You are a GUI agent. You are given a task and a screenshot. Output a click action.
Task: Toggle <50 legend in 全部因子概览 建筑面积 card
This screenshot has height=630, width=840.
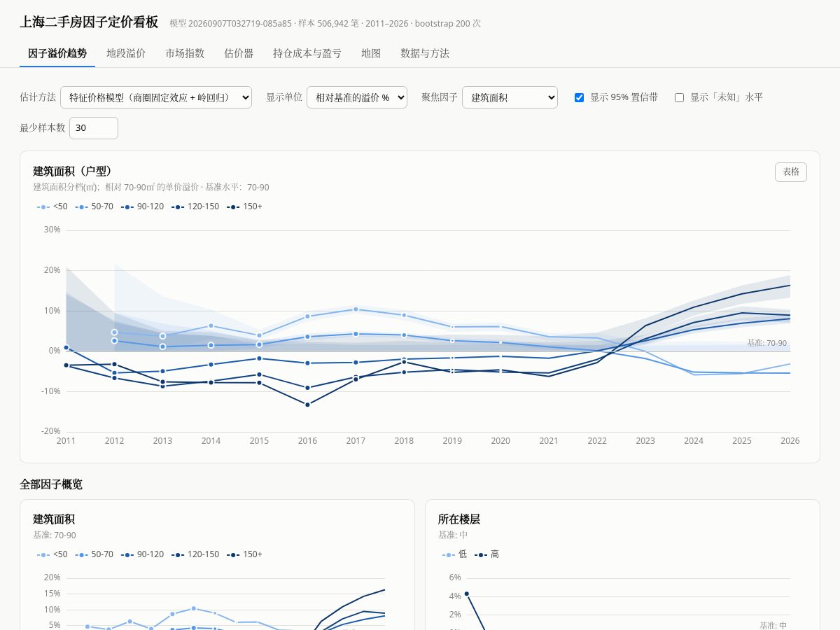tap(52, 554)
